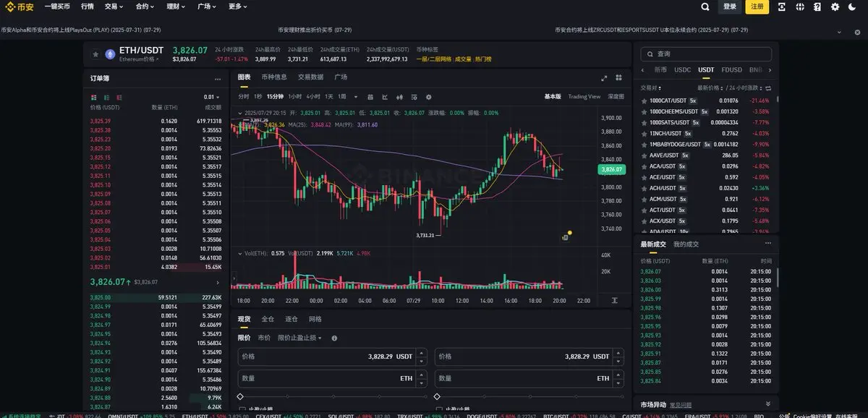
Task: Open the header search magnifier icon
Action: (705, 7)
